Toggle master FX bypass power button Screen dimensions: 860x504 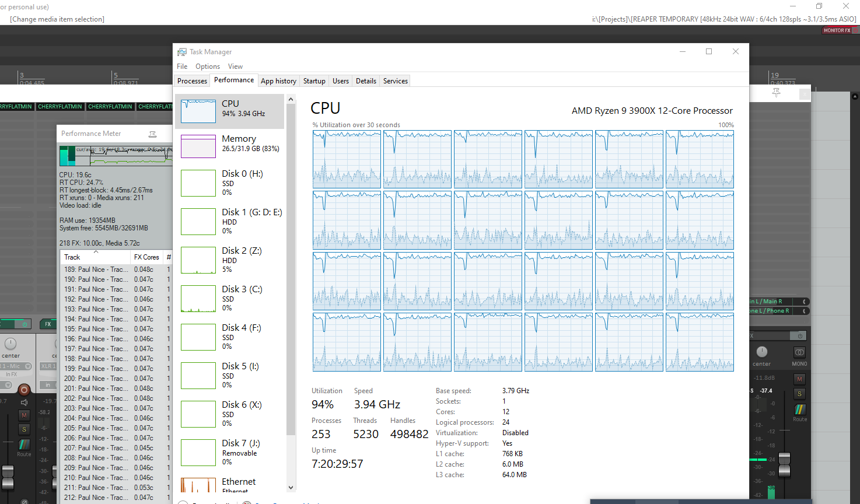pos(800,335)
